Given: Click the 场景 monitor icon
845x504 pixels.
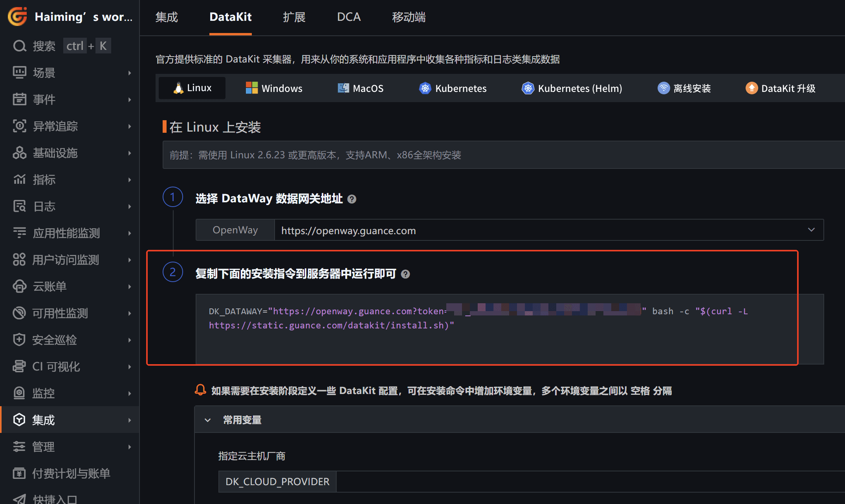Looking at the screenshot, I should [19, 73].
